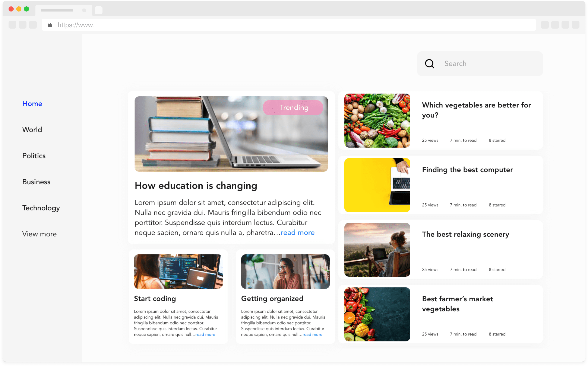
Task: Open the How education is changing headline
Action: (x=196, y=186)
